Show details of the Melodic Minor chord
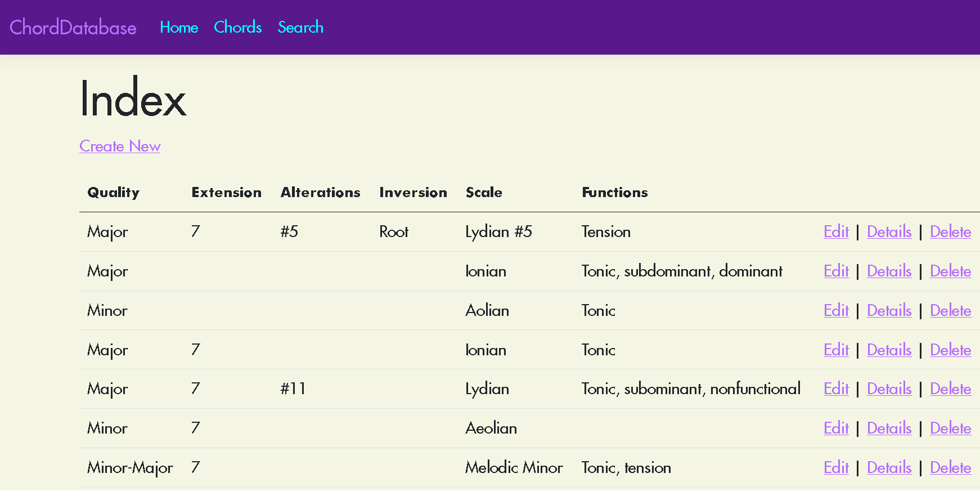 pos(889,467)
